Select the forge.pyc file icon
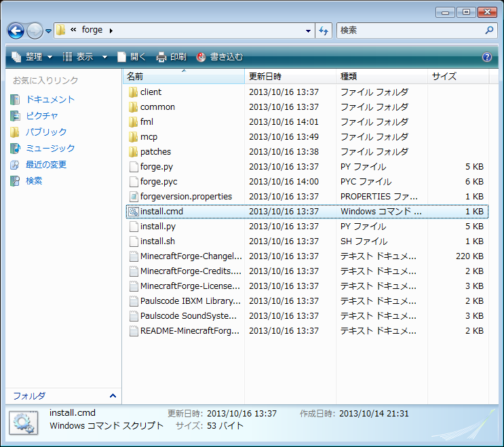This screenshot has width=504, height=447. point(134,182)
